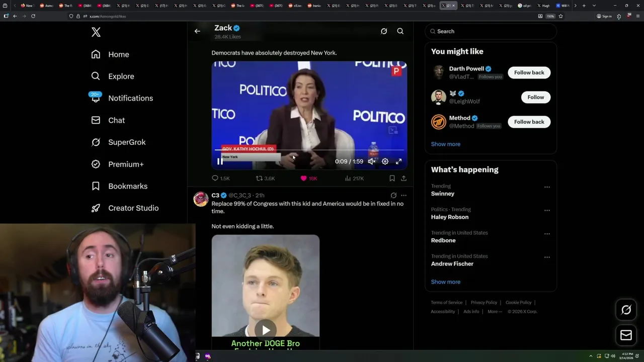This screenshot has width=644, height=362.
Task: Open trending topic Haley Robson
Action: click(450, 217)
